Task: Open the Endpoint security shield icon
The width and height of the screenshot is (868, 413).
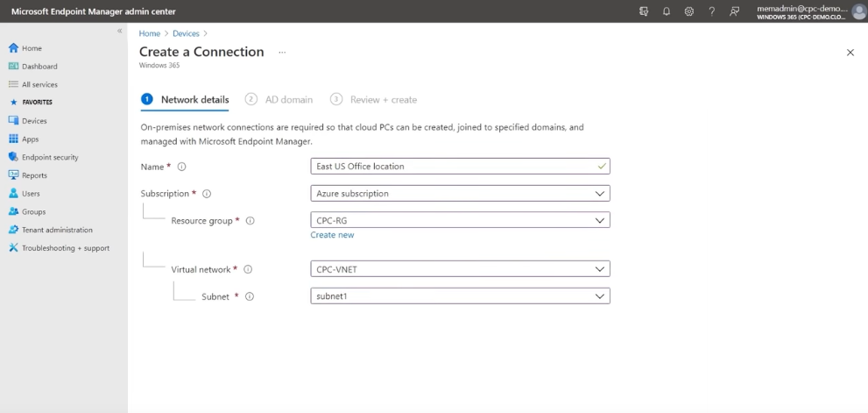Action: [x=13, y=157]
